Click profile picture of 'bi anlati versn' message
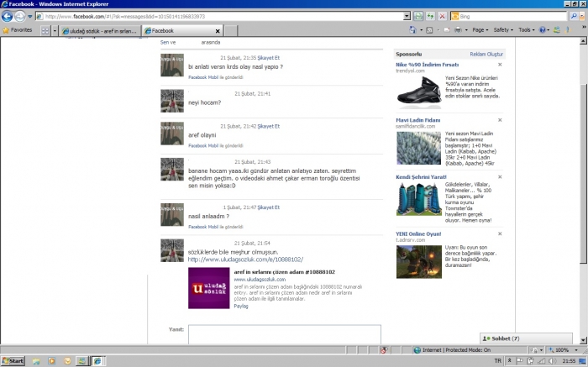588x367 pixels. tap(172, 65)
